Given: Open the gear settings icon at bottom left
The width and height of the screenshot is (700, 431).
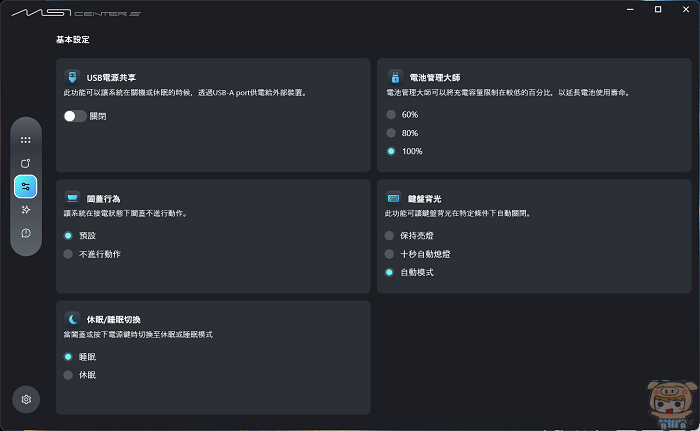Looking at the screenshot, I should point(26,399).
